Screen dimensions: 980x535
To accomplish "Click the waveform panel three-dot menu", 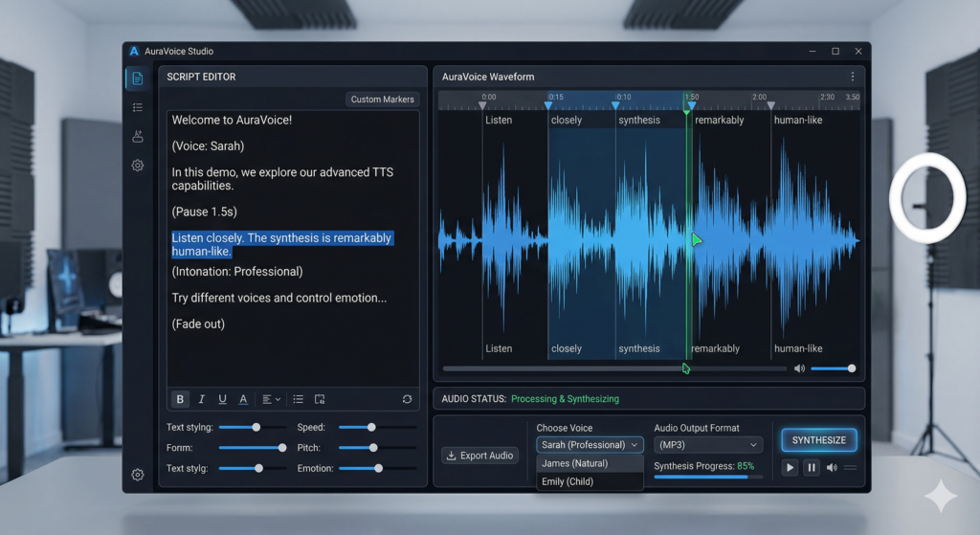I will coord(852,77).
